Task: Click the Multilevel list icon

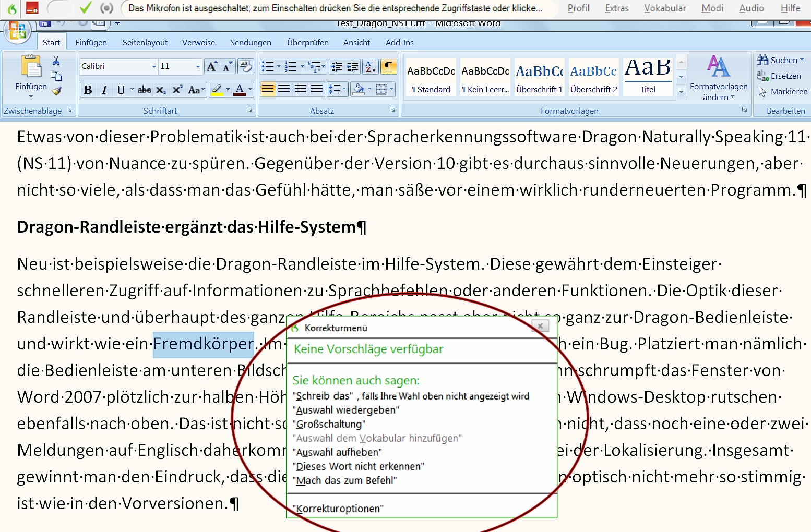Action: tap(315, 67)
